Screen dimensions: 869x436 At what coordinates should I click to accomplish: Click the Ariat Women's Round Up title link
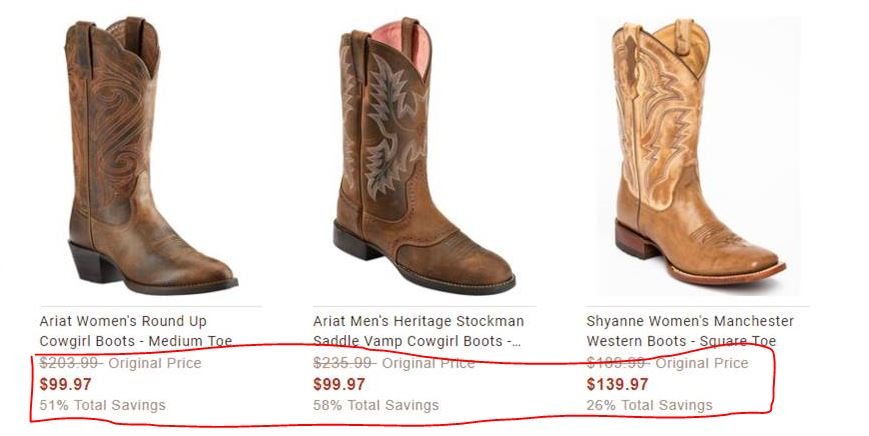click(136, 331)
